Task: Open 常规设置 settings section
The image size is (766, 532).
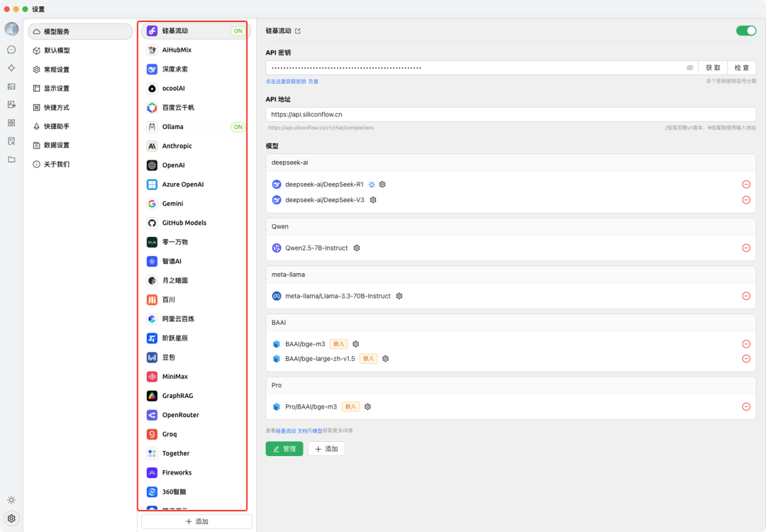Action: pos(80,70)
